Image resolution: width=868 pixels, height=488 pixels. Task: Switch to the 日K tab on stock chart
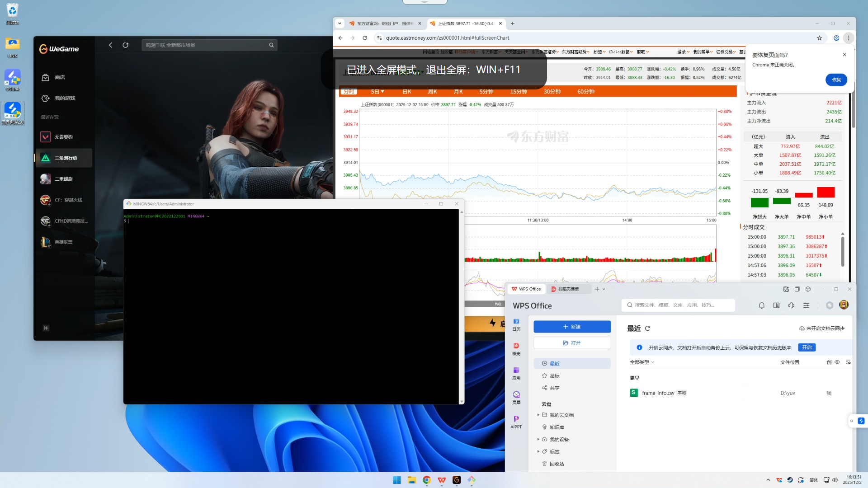coord(406,91)
